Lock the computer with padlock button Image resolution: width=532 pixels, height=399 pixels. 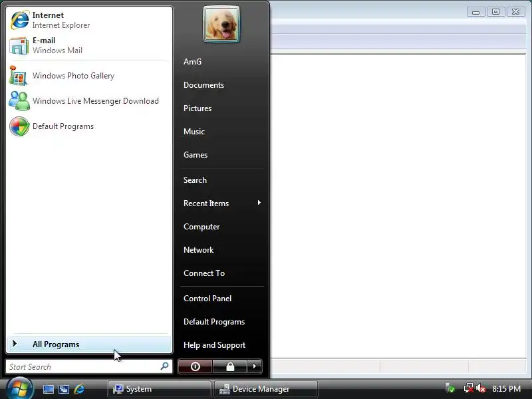(x=230, y=366)
